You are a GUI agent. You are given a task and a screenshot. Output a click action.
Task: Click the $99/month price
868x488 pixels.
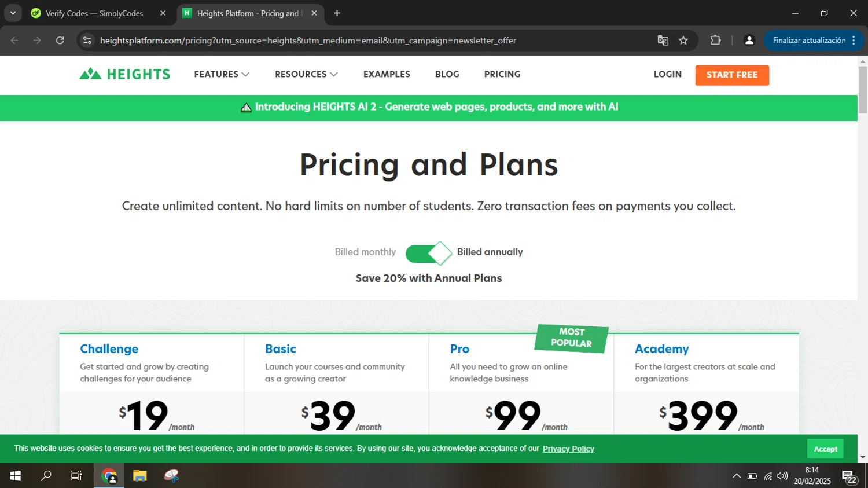pos(527,416)
